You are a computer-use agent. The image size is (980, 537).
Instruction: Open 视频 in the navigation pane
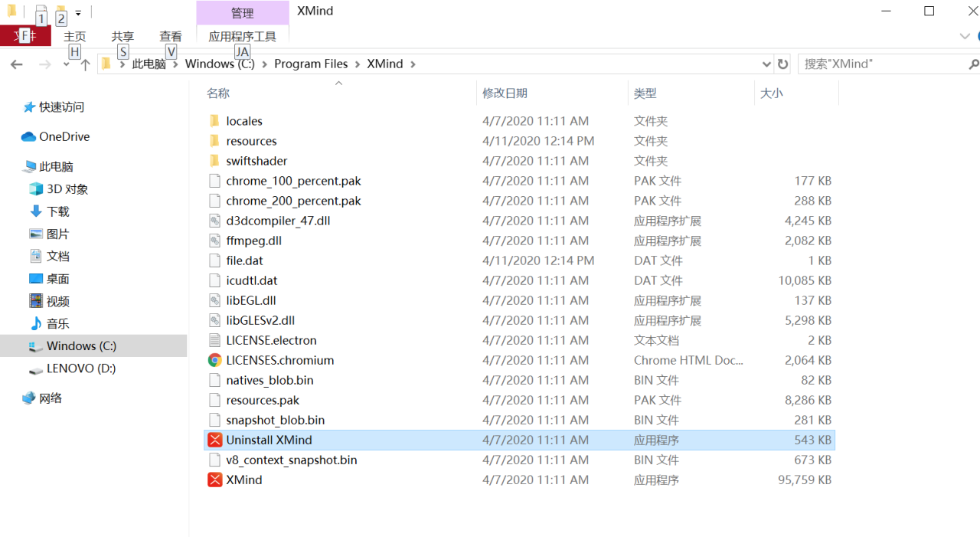tap(58, 301)
